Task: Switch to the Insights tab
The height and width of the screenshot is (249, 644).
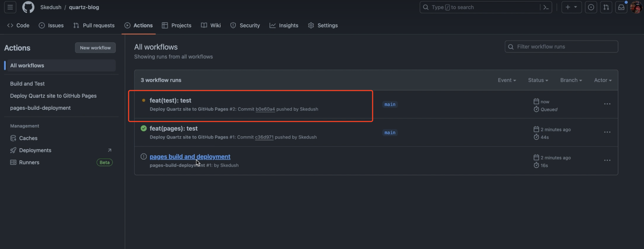Action: pos(284,25)
